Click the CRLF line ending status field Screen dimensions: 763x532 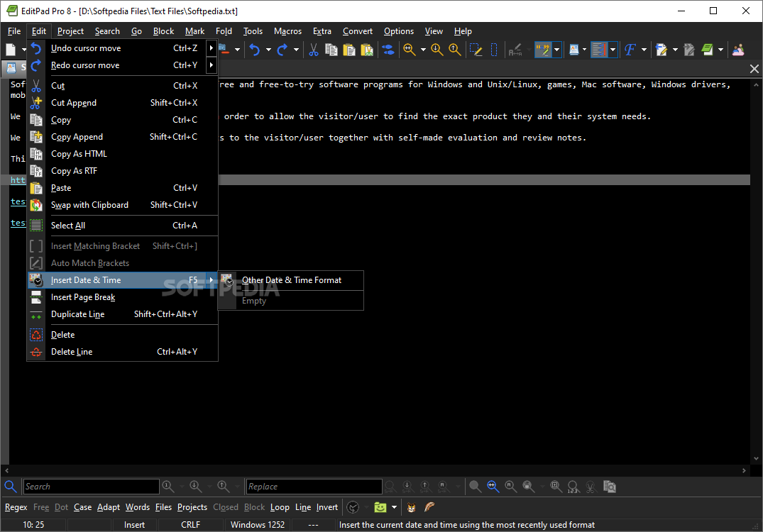click(x=191, y=525)
